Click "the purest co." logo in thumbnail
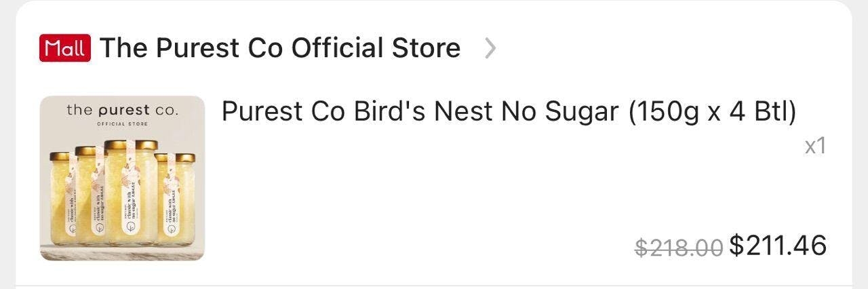 (x=122, y=111)
